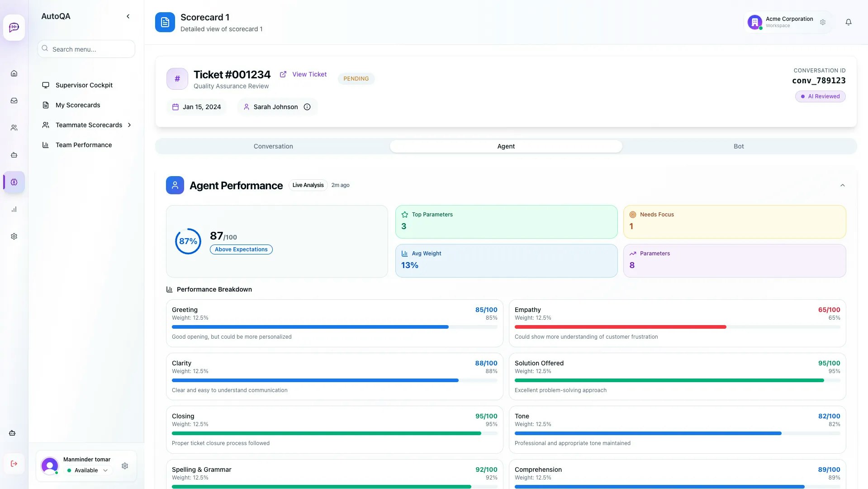Expand Teammate Scorecards in the menu
Screen dimensions: 868x489
tap(130, 125)
